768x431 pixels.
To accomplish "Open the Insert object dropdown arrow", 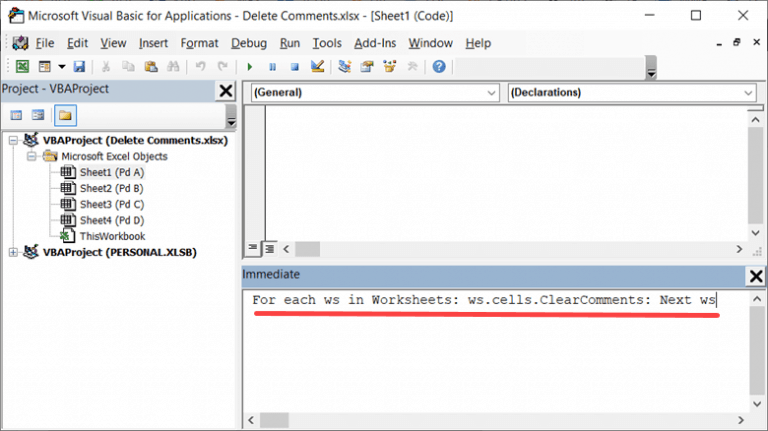I will coord(62,67).
